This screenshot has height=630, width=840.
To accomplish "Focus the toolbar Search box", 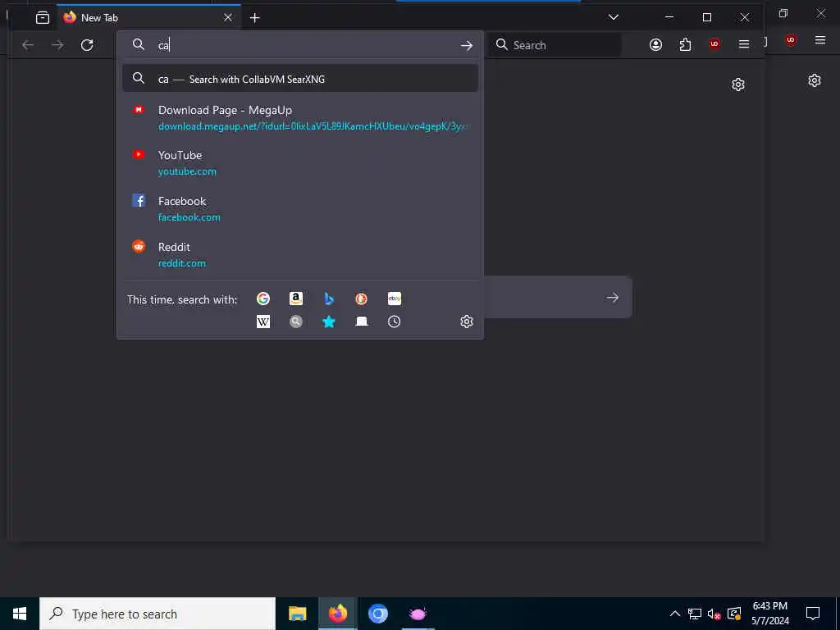I will [555, 45].
